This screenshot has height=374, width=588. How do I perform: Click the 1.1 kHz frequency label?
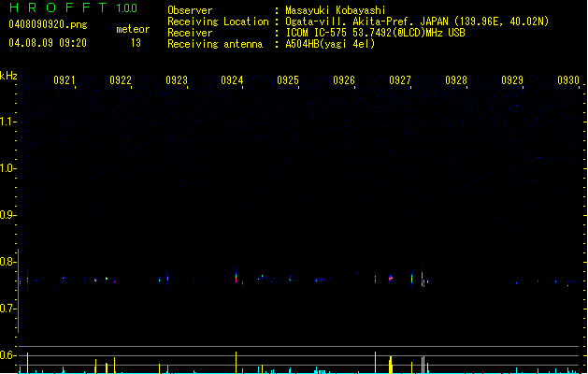click(7, 122)
